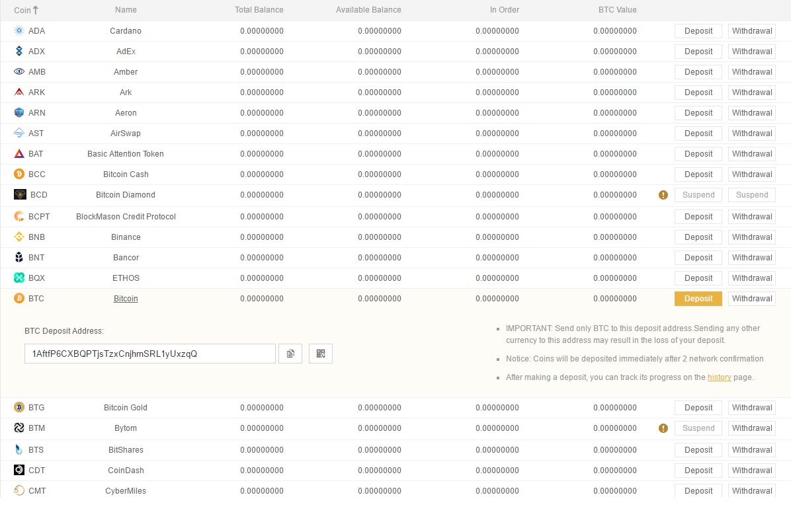Click Suspend deposit button for Bitcoin Diamond
Image resolution: width=791 pixels, height=532 pixels.
pos(698,195)
